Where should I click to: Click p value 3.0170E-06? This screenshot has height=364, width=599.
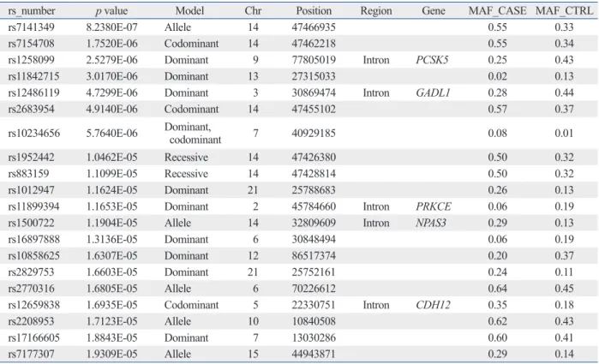111,76
